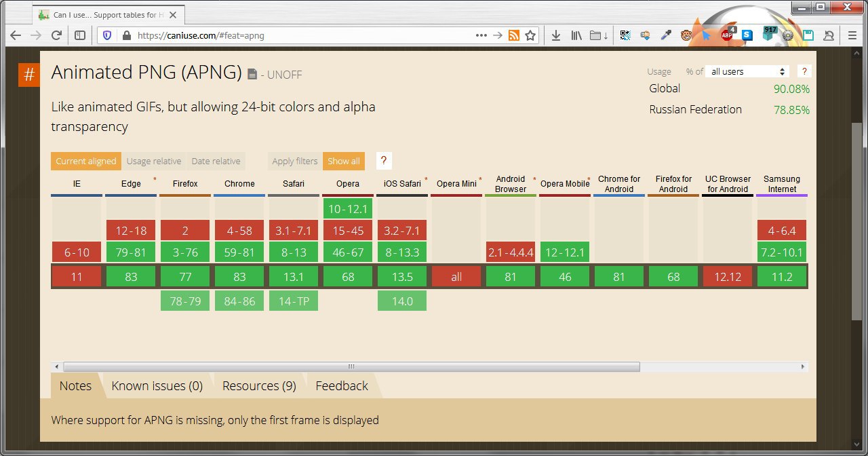Click the Firefox column header
This screenshot has height=456, width=868.
185,184
